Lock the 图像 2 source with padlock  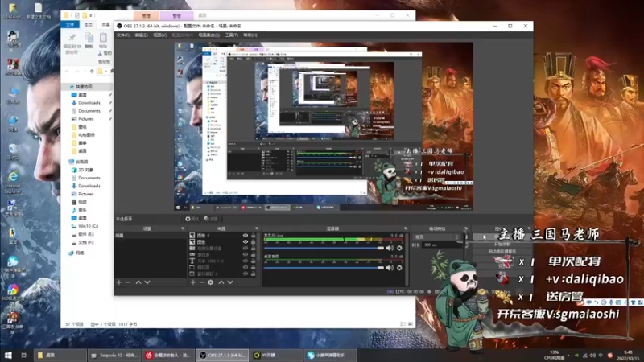253,236
